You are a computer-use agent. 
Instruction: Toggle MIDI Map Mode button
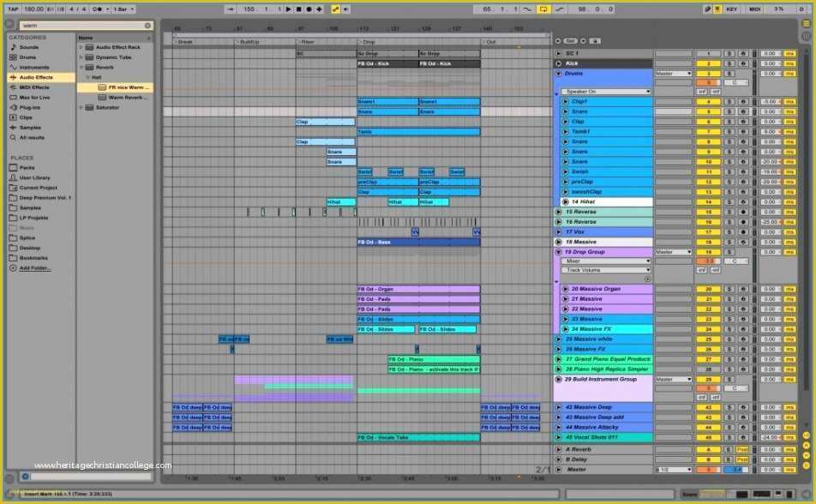(x=754, y=9)
